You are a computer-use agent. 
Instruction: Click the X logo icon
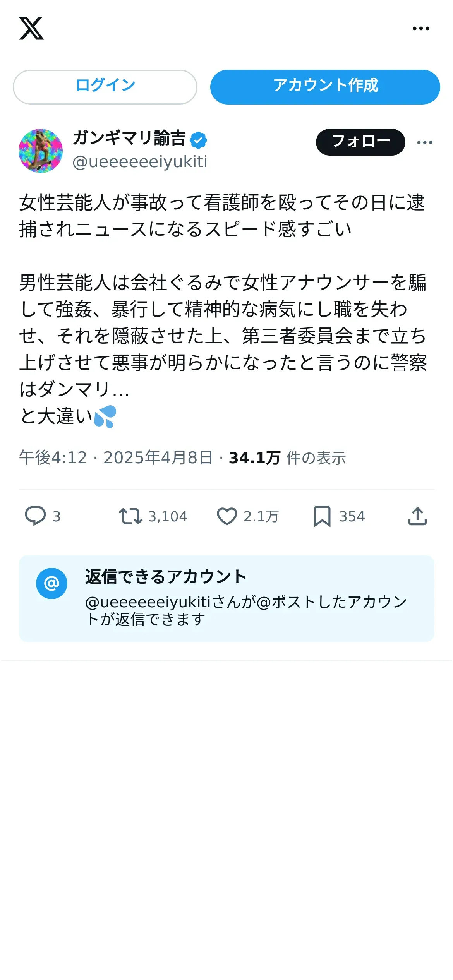(31, 28)
